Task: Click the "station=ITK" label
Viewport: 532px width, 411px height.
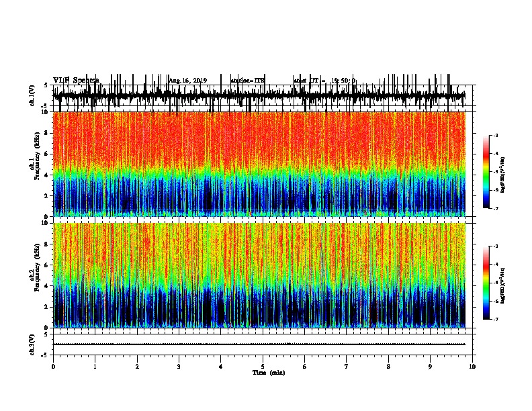Action: pos(247,81)
